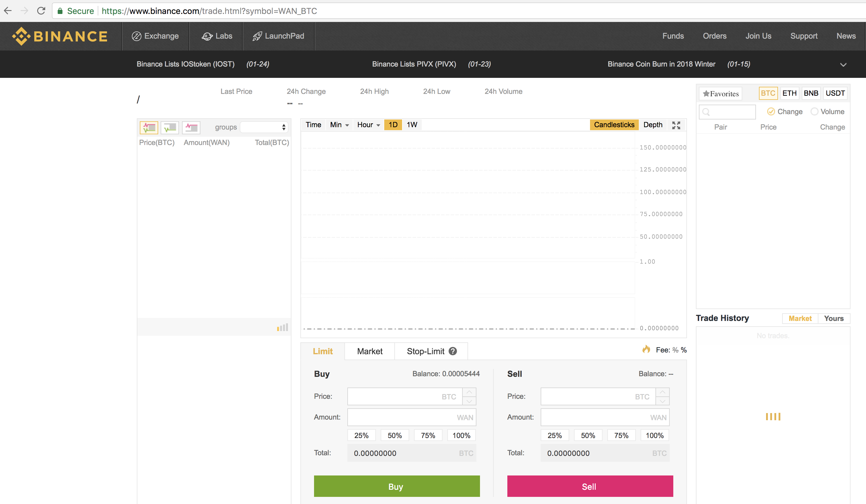Click the Sell Price BTC input field
The width and height of the screenshot is (866, 504).
[598, 396]
